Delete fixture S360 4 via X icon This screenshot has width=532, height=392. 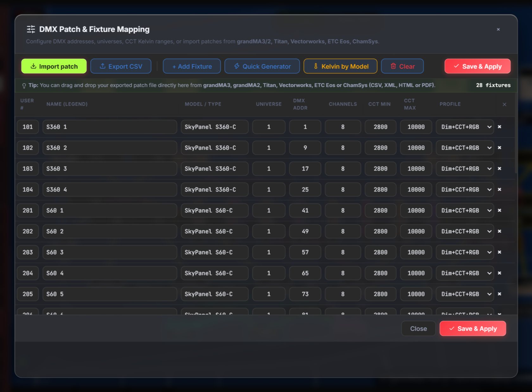[x=499, y=190]
